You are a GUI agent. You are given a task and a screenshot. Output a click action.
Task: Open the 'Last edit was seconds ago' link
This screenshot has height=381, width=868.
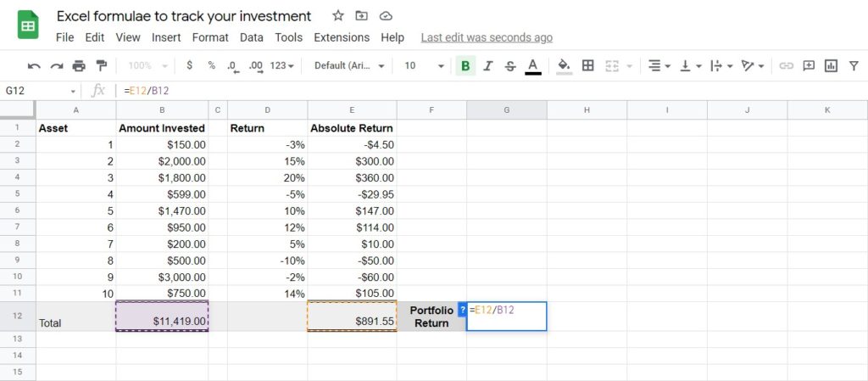[x=487, y=37]
